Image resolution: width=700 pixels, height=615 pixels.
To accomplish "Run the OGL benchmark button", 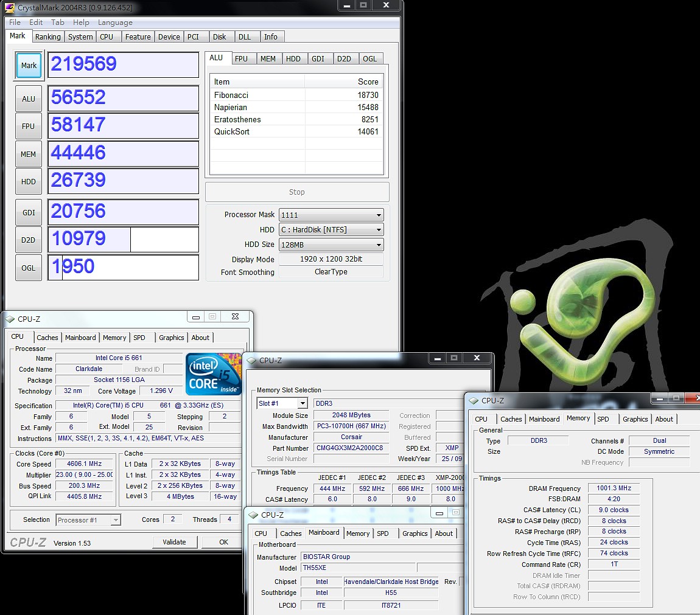I will tap(29, 268).
